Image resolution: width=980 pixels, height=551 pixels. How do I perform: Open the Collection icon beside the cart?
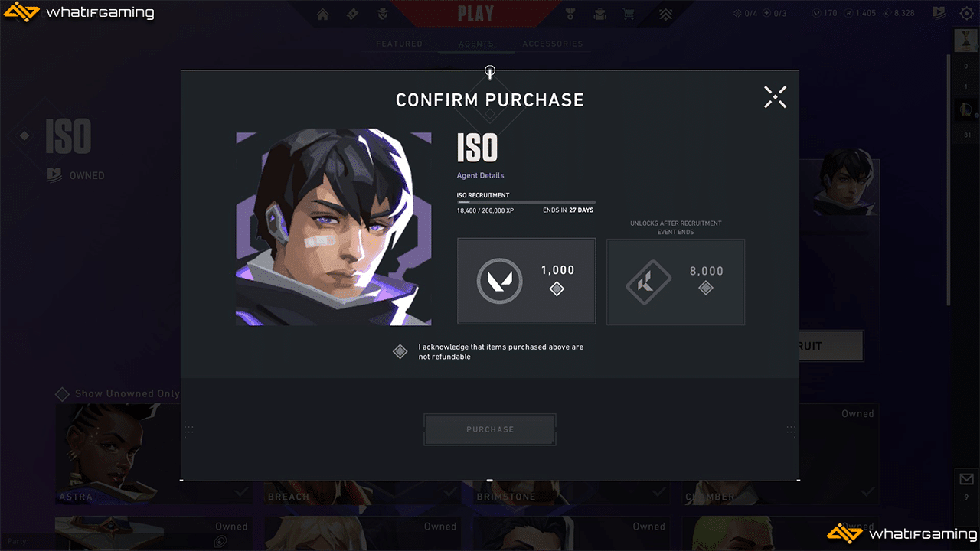[x=599, y=14]
